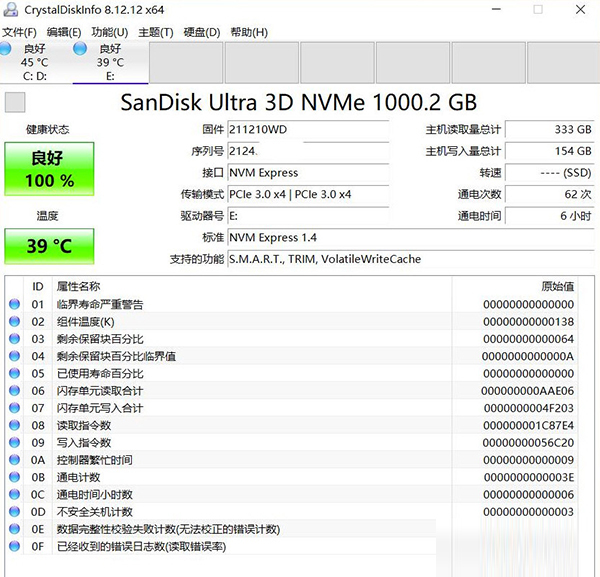The height and width of the screenshot is (577, 600).
Task: Click the 序列号 serial number field
Action: (x=306, y=150)
